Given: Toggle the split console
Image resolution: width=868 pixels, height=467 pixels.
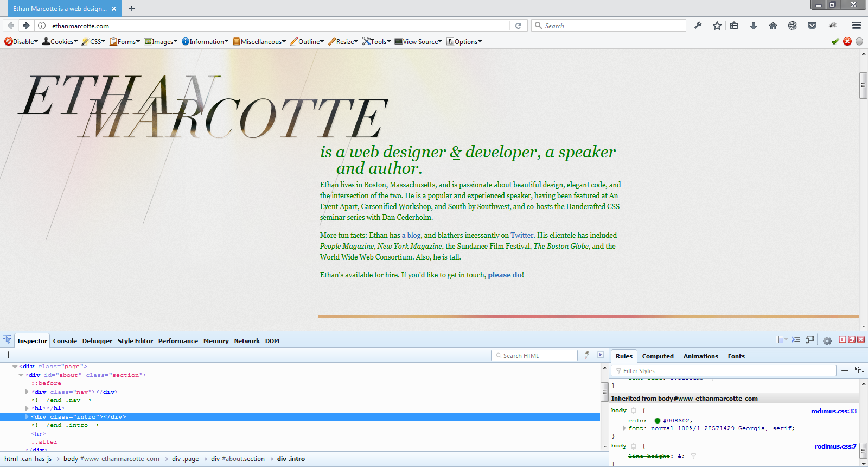Looking at the screenshot, I should click(796, 339).
